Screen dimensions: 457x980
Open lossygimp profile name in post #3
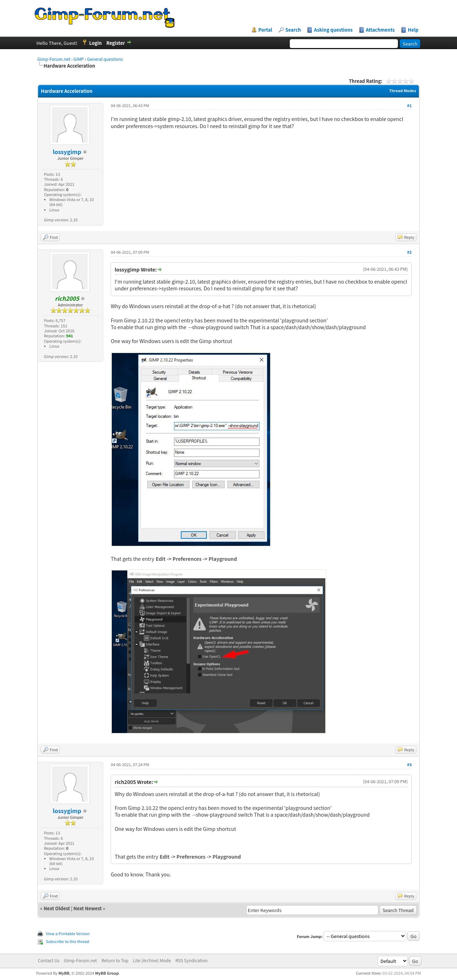click(x=67, y=811)
